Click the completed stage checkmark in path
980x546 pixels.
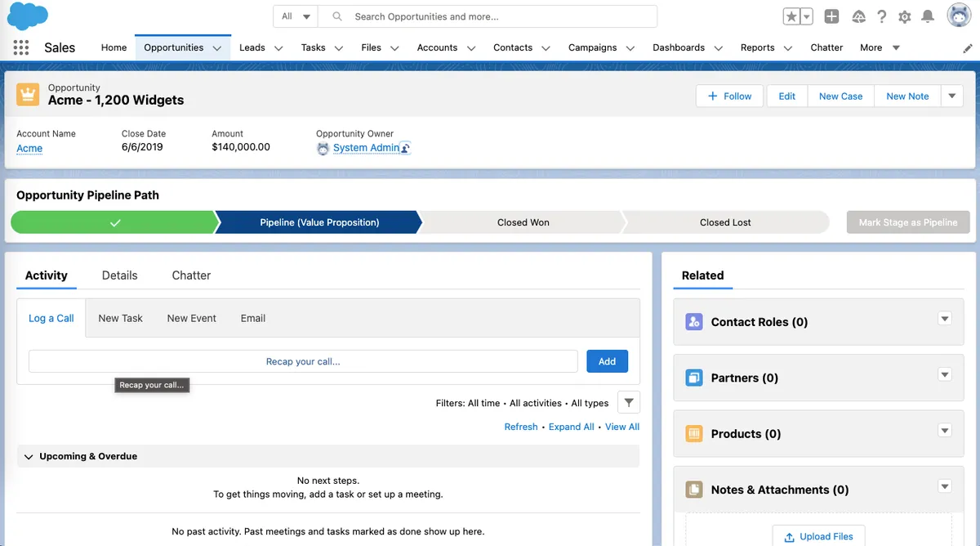point(115,222)
